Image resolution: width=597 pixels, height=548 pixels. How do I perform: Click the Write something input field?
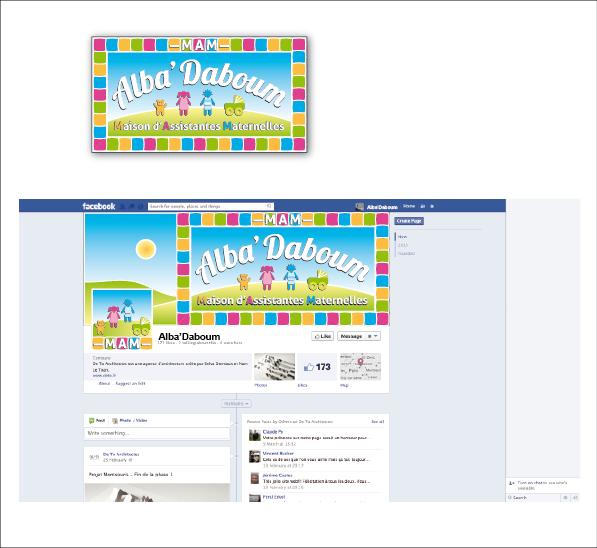157,433
